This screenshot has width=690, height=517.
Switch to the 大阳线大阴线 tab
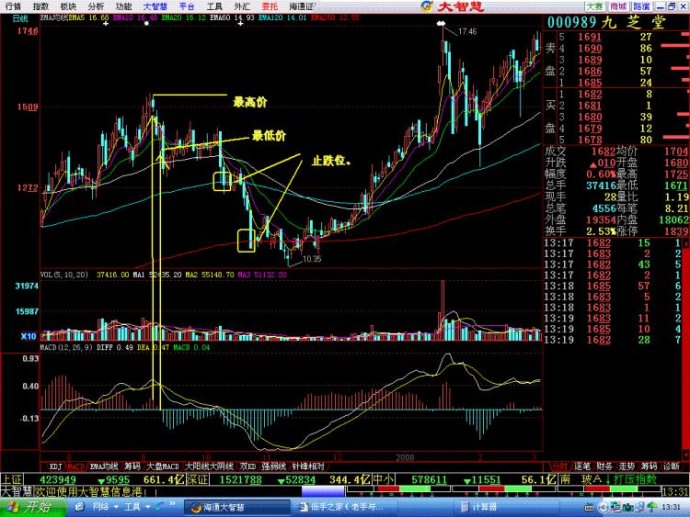pos(209,466)
